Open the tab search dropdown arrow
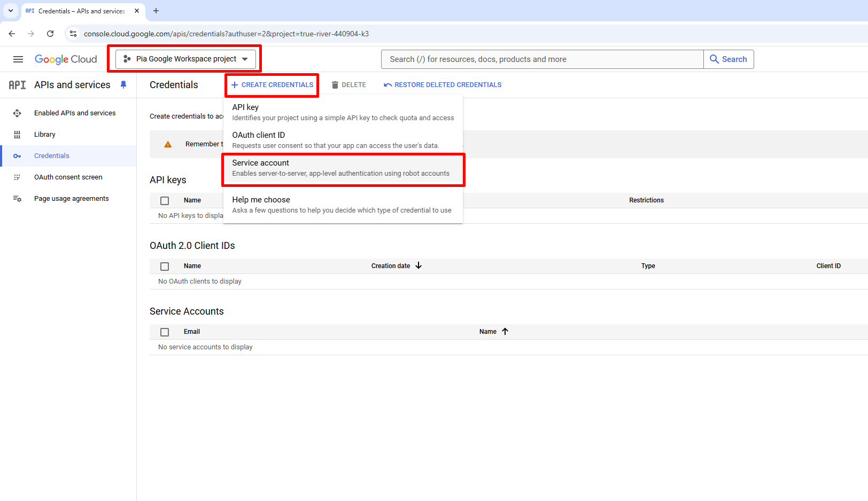The width and height of the screenshot is (868, 501). 11,11
